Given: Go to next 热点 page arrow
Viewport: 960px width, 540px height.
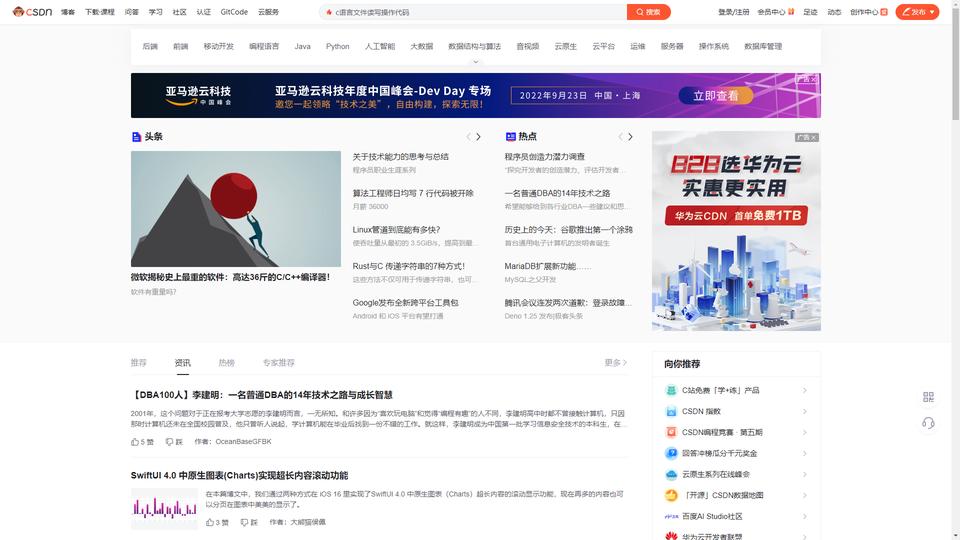Looking at the screenshot, I should pos(630,137).
